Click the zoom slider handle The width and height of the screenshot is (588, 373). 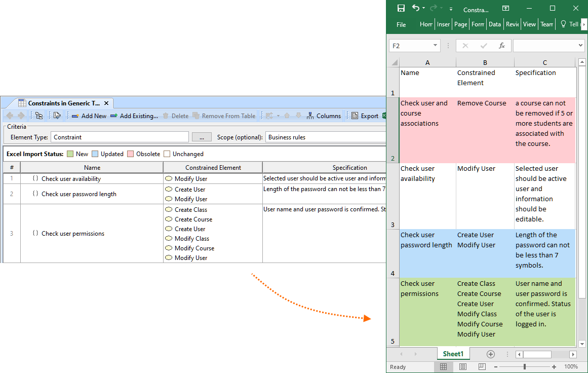point(524,366)
